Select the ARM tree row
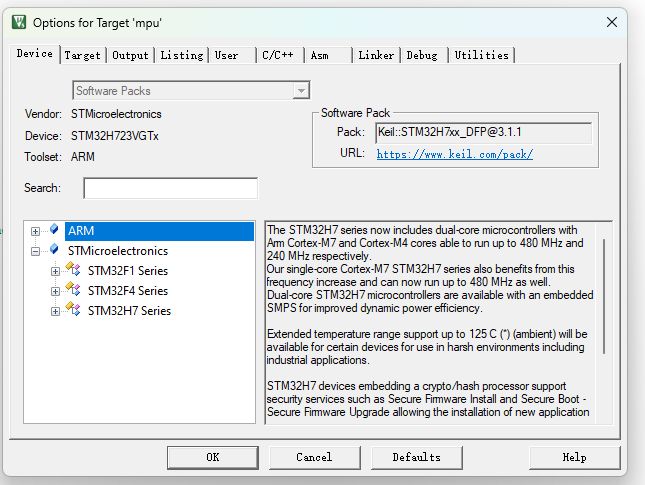The width and height of the screenshot is (645, 485). pyautogui.click(x=159, y=231)
